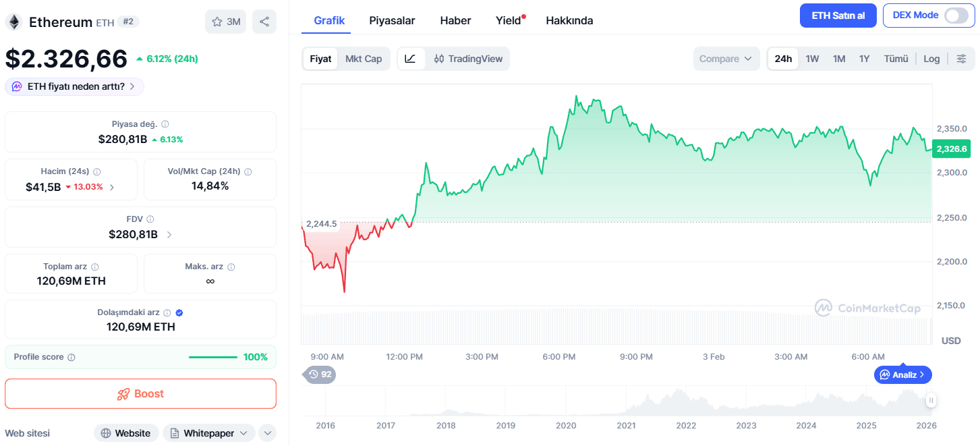Toggle DEX Mode switch

956,16
